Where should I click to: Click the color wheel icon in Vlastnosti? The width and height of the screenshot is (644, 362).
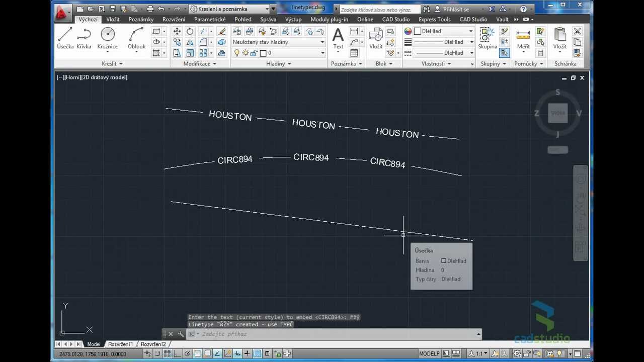pos(408,31)
